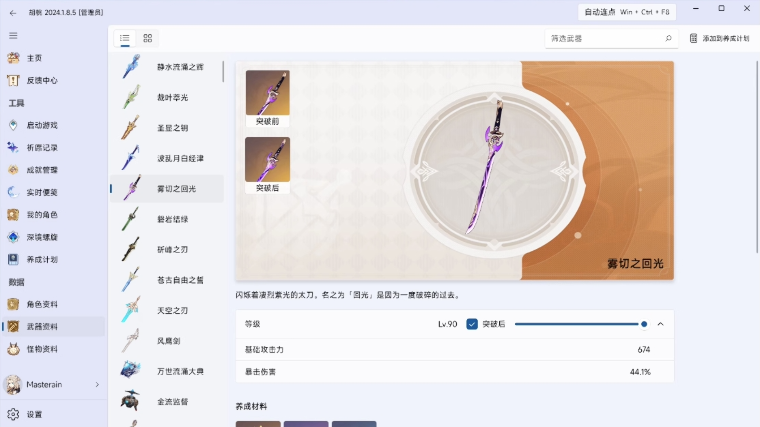760x427 pixels.
Task: Select weapon 雾切之回光 in list
Action: click(167, 189)
